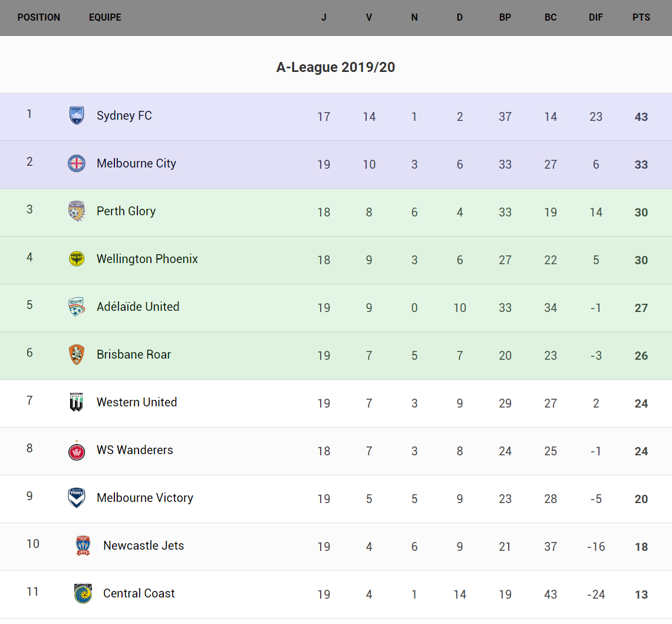Select the Central Coast team name

click(139, 593)
